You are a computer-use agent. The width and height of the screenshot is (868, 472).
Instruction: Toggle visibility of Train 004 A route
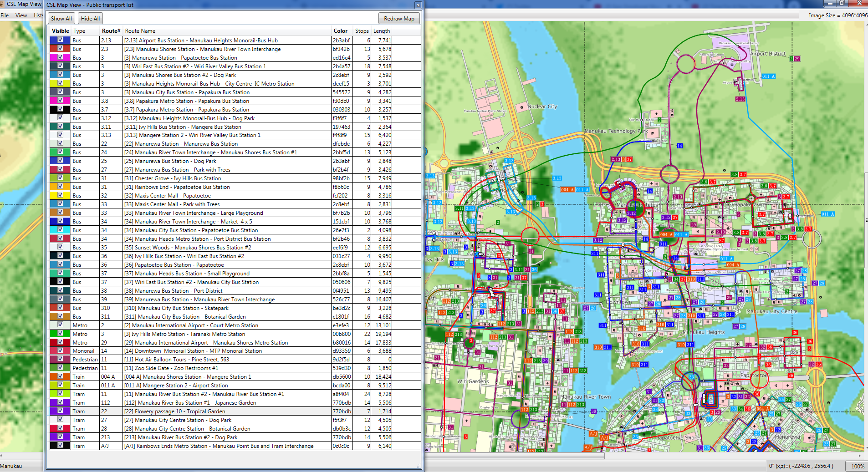[60, 376]
